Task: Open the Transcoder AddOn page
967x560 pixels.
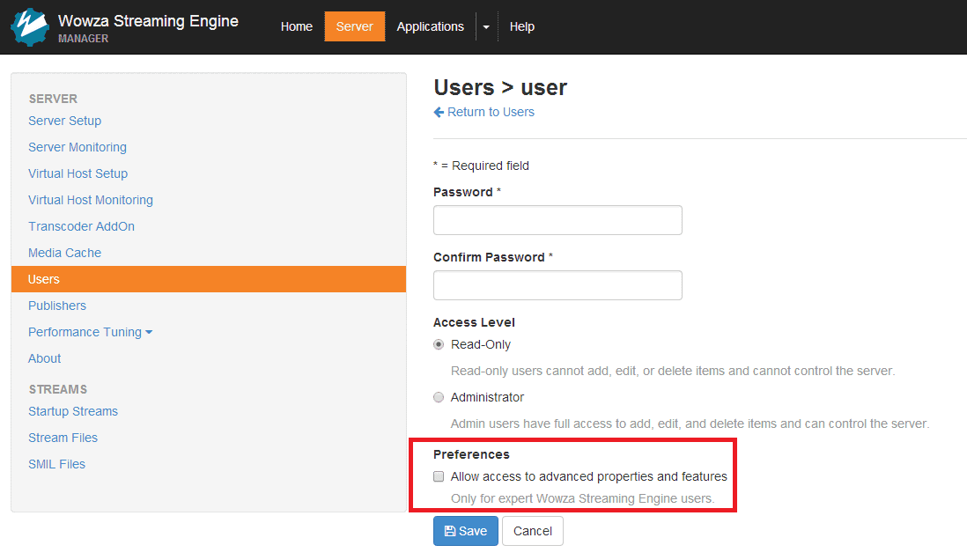Action: tap(81, 226)
